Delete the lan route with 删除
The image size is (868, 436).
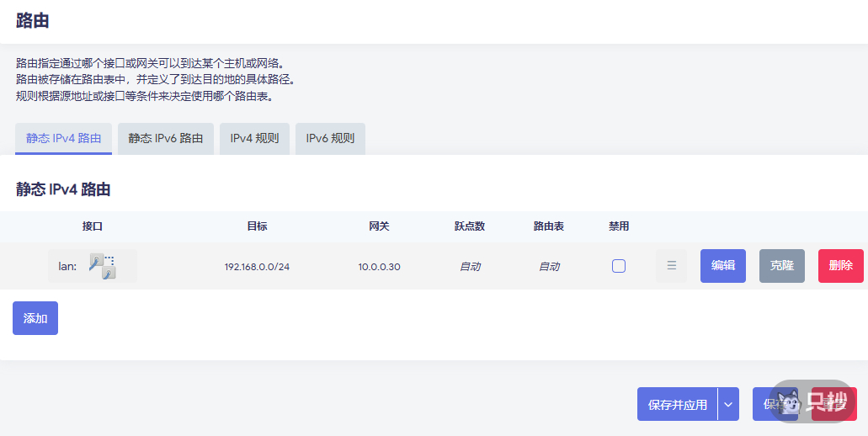(x=841, y=266)
